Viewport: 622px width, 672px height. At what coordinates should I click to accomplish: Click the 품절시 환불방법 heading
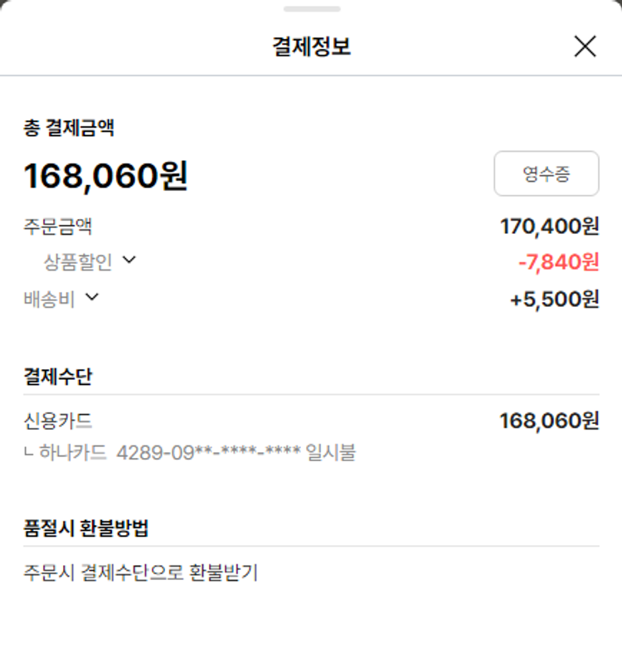tap(86, 528)
